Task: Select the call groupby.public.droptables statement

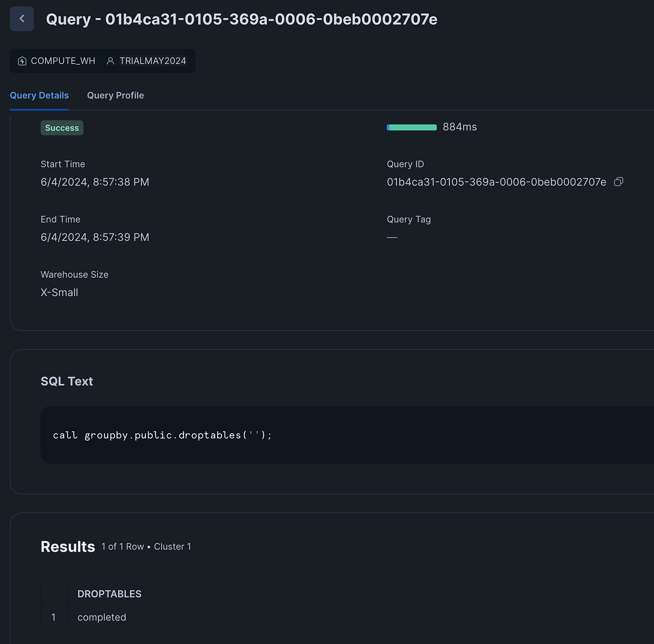Action: click(162, 435)
